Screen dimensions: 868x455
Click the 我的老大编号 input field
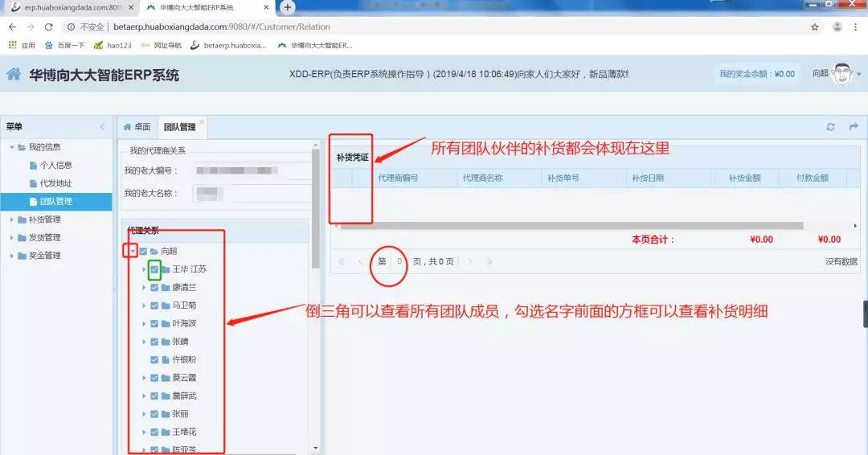[x=252, y=170]
